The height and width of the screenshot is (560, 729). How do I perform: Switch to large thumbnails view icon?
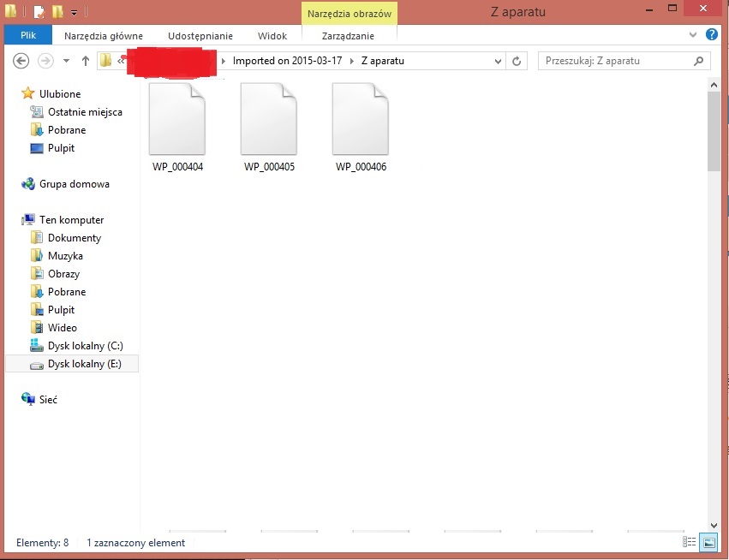(708, 542)
